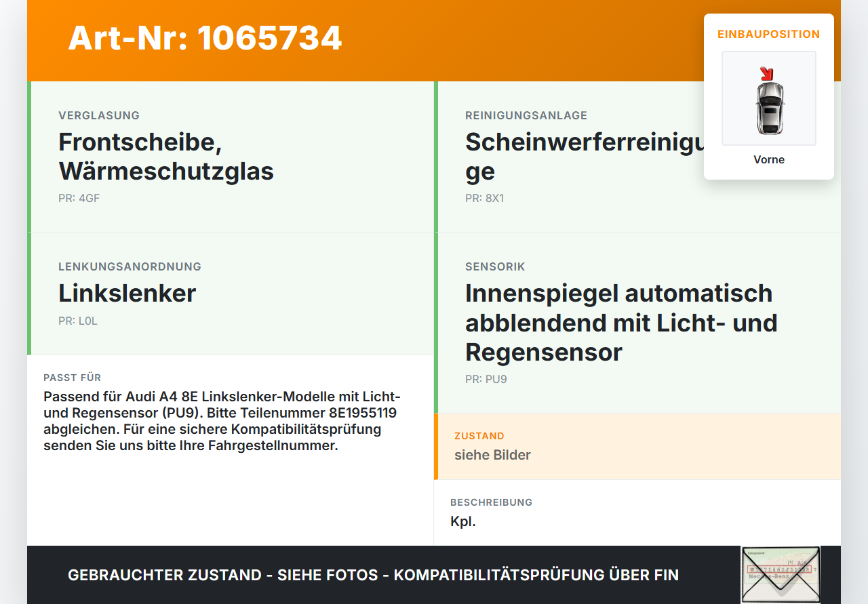Viewport: 868px width, 604px height.
Task: Click the 'Kpl.' description value
Action: pos(463,521)
